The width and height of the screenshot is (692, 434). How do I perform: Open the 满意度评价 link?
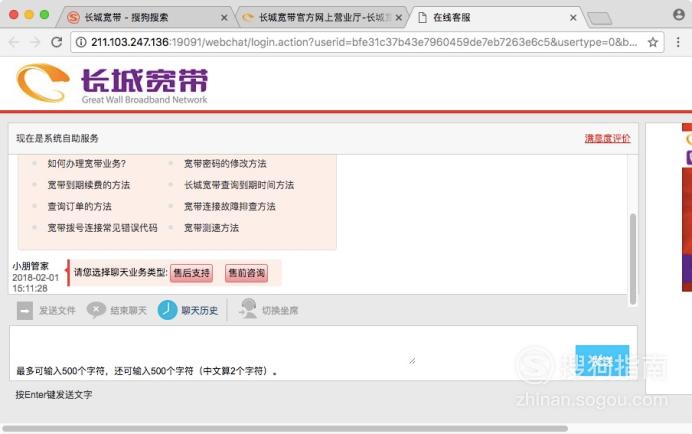coord(607,138)
